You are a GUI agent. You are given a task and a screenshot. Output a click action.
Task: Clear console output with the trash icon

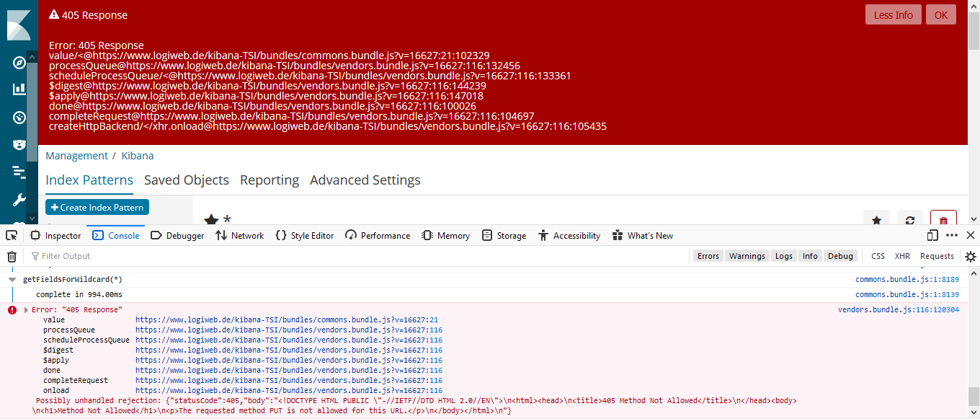[x=12, y=256]
